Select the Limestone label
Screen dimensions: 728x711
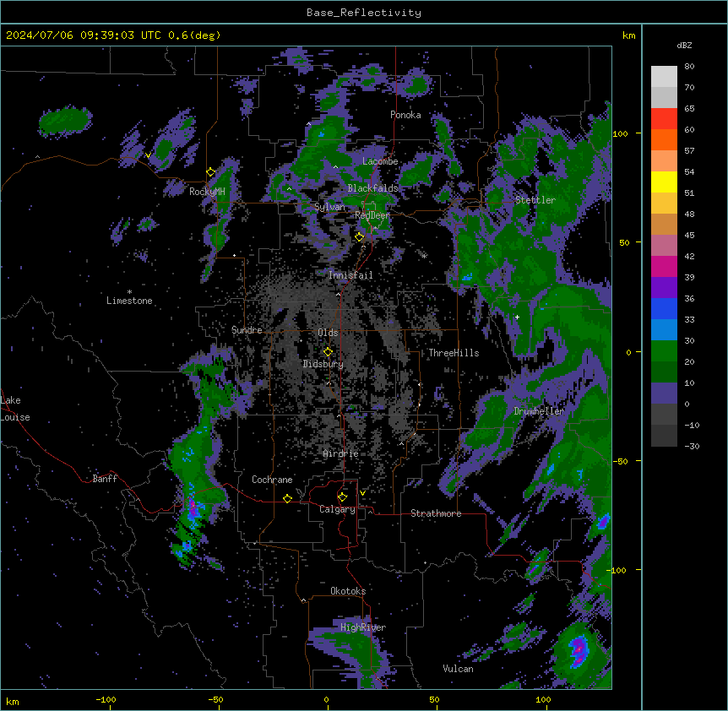coord(129,301)
